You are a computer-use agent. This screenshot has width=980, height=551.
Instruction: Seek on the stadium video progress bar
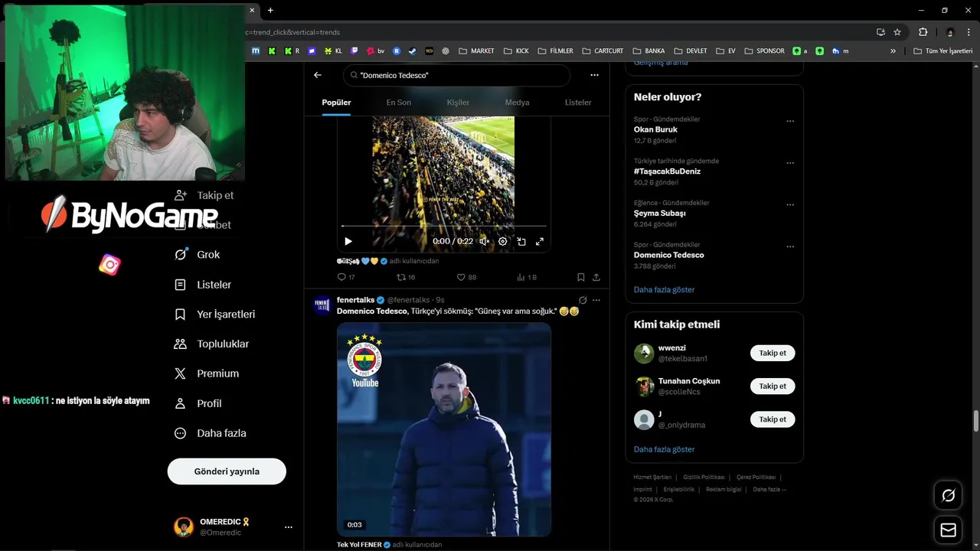[x=444, y=227]
